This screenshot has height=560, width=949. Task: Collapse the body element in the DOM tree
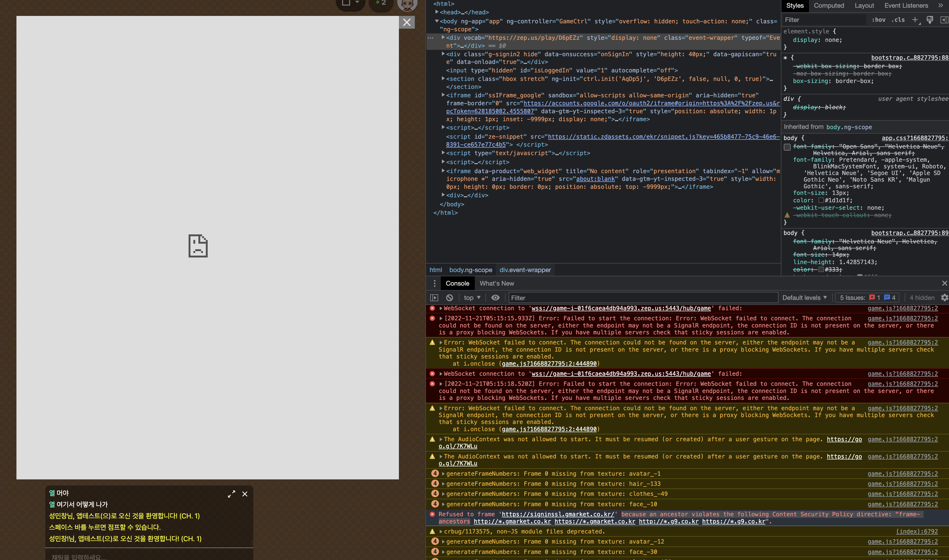pos(437,21)
